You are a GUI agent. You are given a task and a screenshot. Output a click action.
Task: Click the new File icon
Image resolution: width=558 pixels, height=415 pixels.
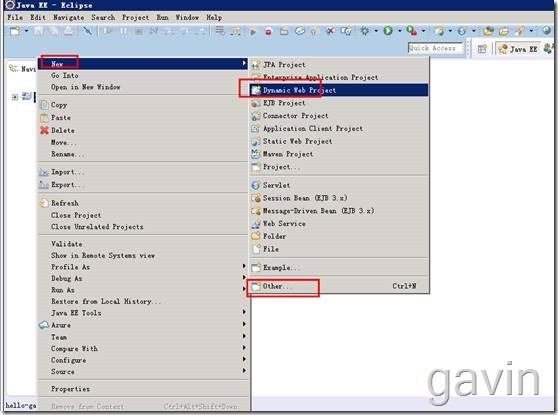point(256,249)
